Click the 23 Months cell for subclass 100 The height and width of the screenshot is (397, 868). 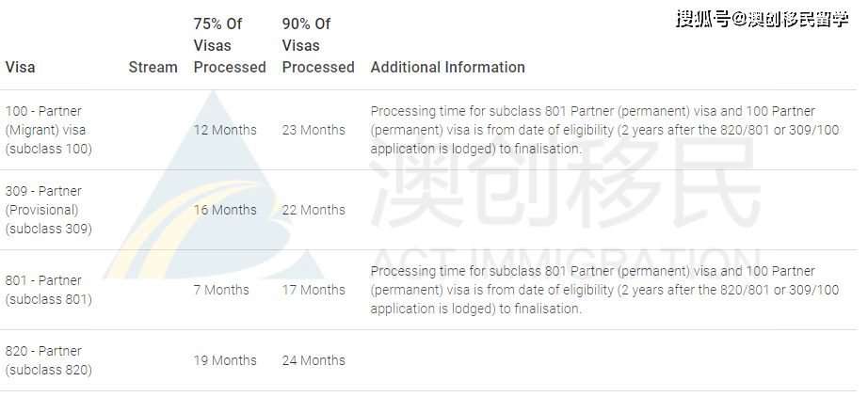[313, 130]
